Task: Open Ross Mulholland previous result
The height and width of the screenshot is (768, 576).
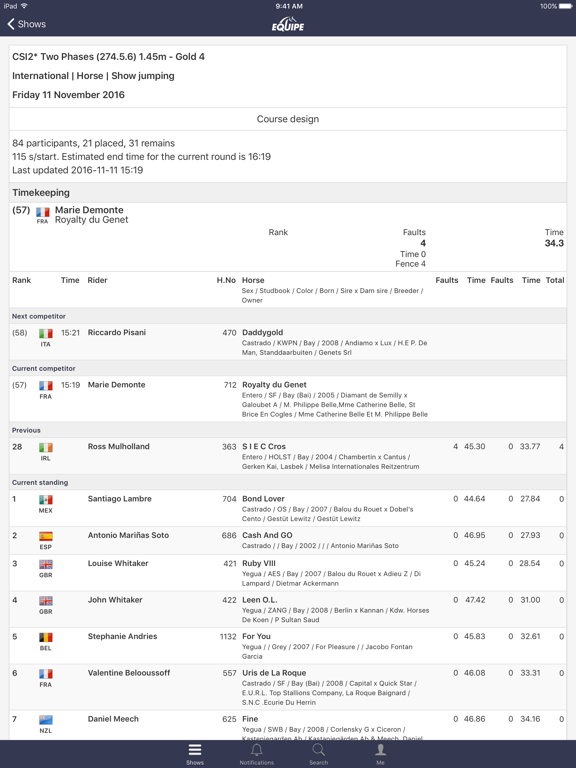Action: pos(288,456)
